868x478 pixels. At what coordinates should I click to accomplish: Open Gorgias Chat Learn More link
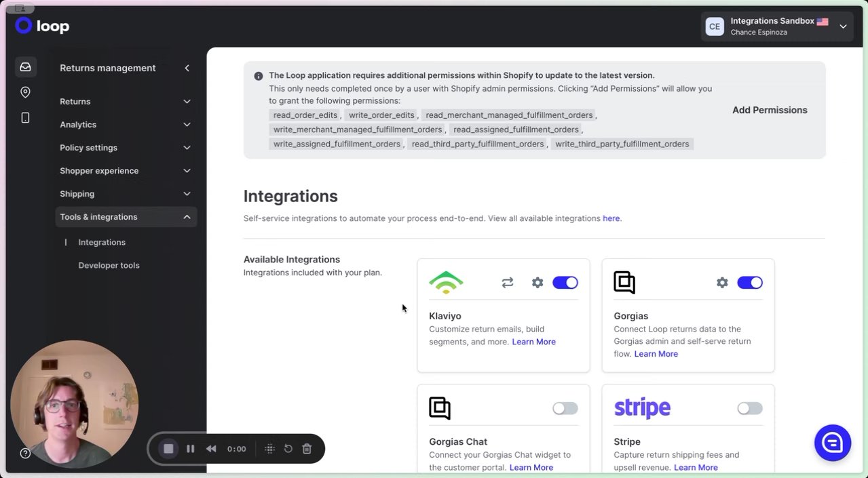point(531,467)
